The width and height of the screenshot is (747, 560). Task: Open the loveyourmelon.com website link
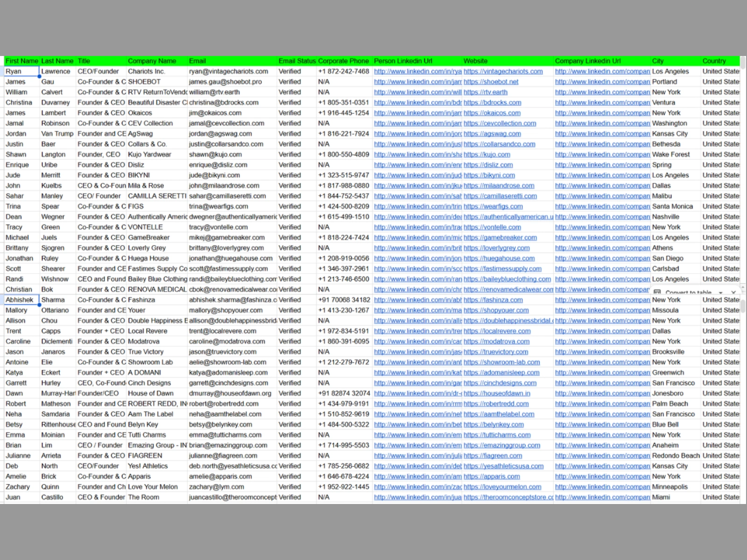502,487
